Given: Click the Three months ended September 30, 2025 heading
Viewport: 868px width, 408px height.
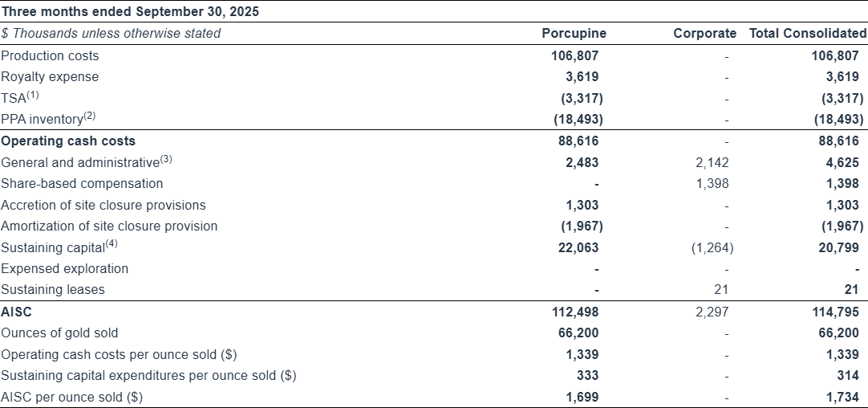Looking at the screenshot, I should pyautogui.click(x=130, y=12).
